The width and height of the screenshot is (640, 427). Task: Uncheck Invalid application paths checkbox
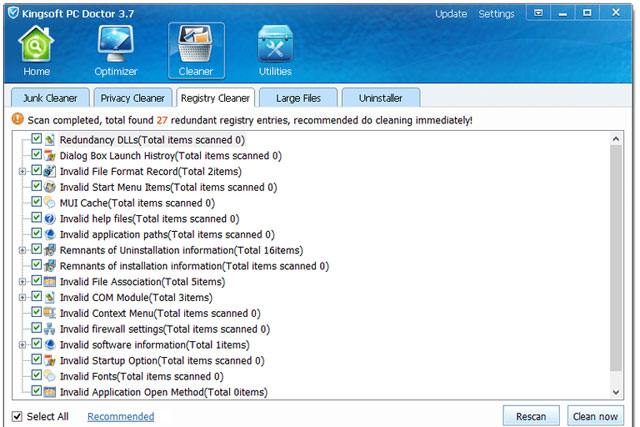[x=36, y=233]
